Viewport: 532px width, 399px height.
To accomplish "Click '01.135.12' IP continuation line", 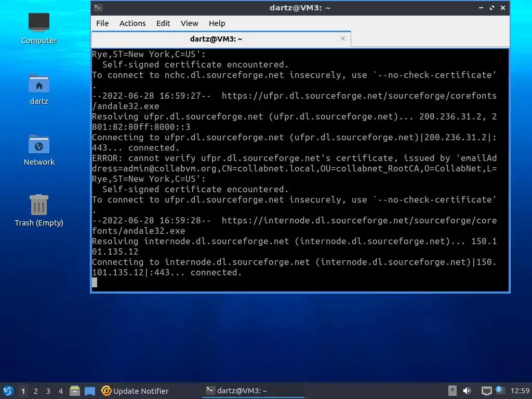I will pos(115,252).
